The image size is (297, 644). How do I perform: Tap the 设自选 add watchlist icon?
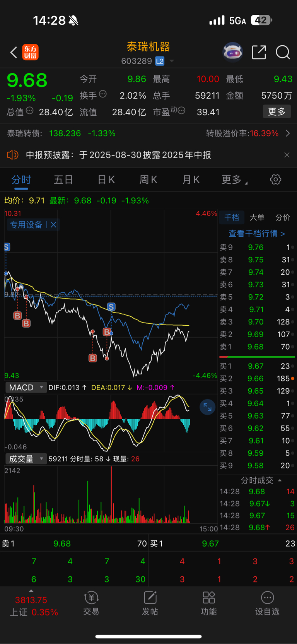pos(267,604)
